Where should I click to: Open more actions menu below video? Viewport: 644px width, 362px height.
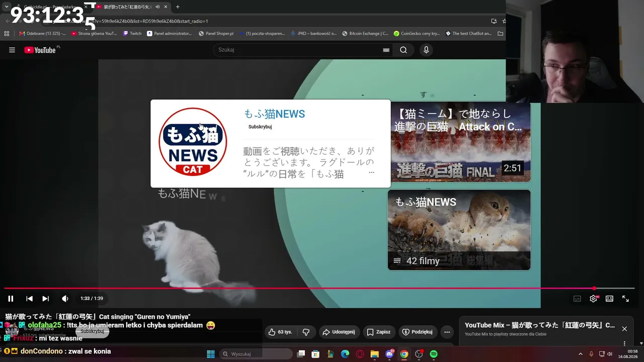click(x=447, y=332)
